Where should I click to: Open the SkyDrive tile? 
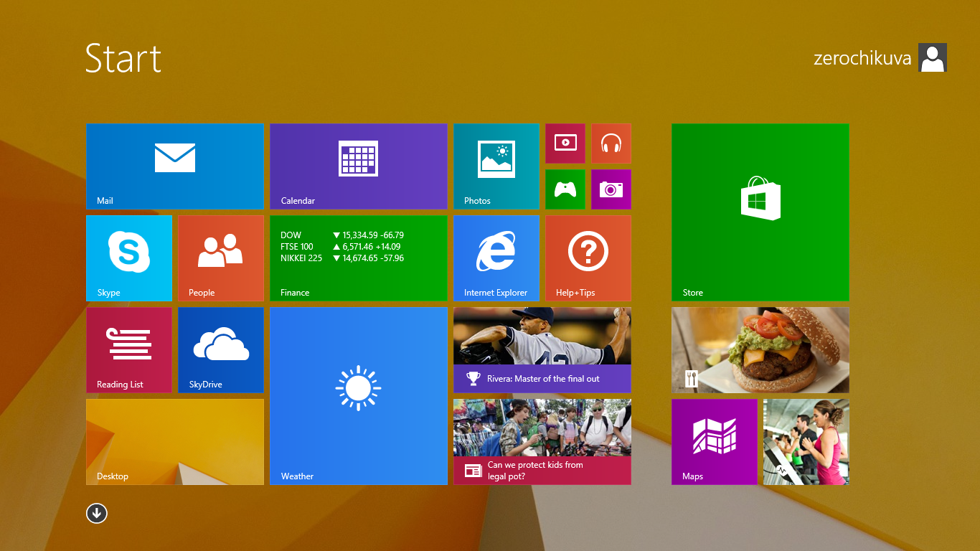pyautogui.click(x=221, y=350)
